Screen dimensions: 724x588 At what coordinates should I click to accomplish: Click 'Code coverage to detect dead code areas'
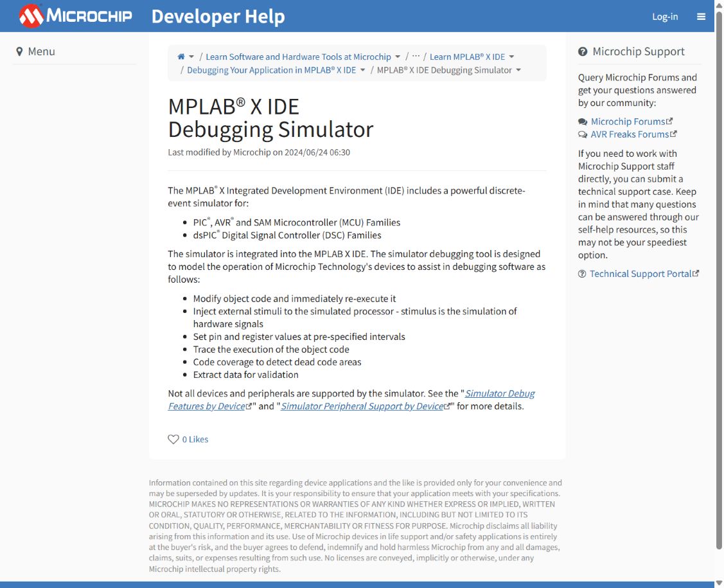tap(277, 362)
